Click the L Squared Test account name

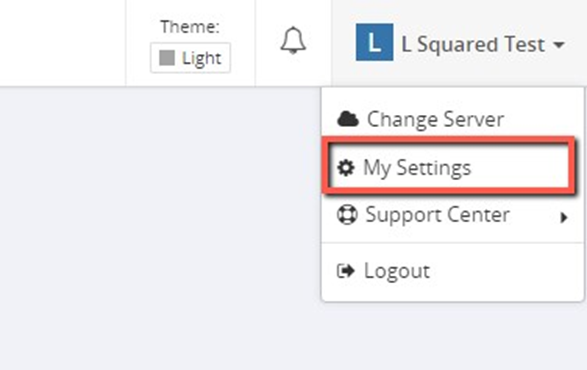pos(473,45)
